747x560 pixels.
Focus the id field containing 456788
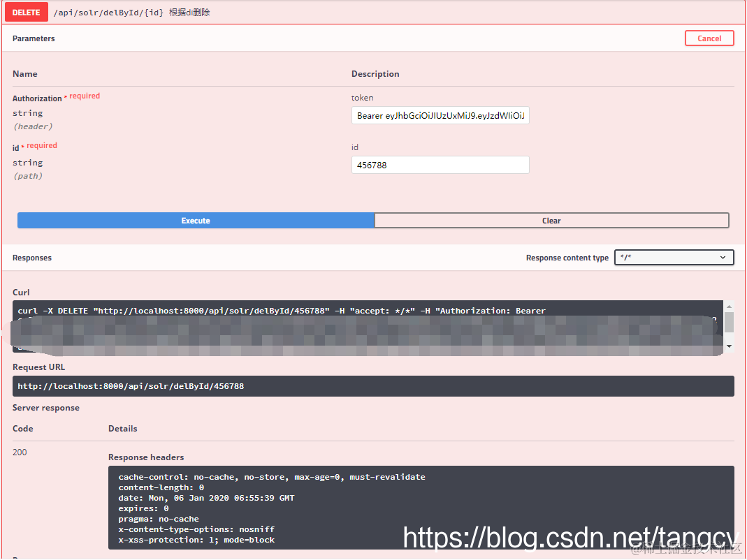[x=440, y=165]
